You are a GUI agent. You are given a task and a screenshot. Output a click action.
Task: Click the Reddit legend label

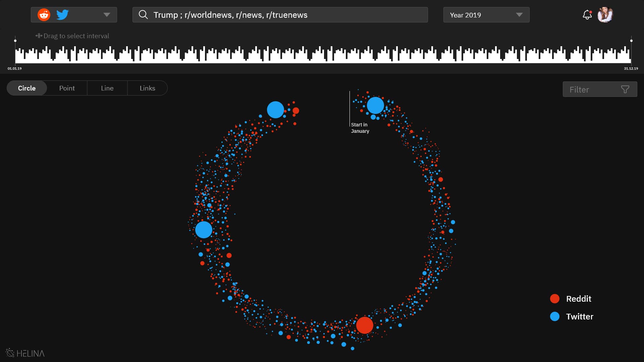pyautogui.click(x=579, y=299)
